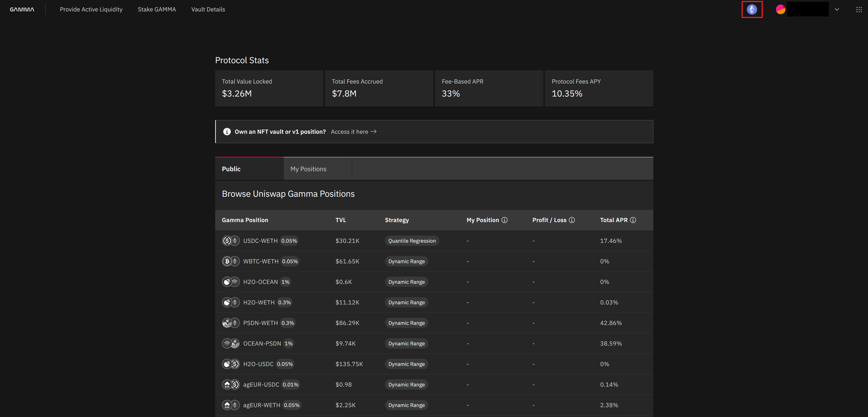Image resolution: width=868 pixels, height=417 pixels.
Task: Click the Total Fees Accrued $7.8M card
Action: pos(379,88)
